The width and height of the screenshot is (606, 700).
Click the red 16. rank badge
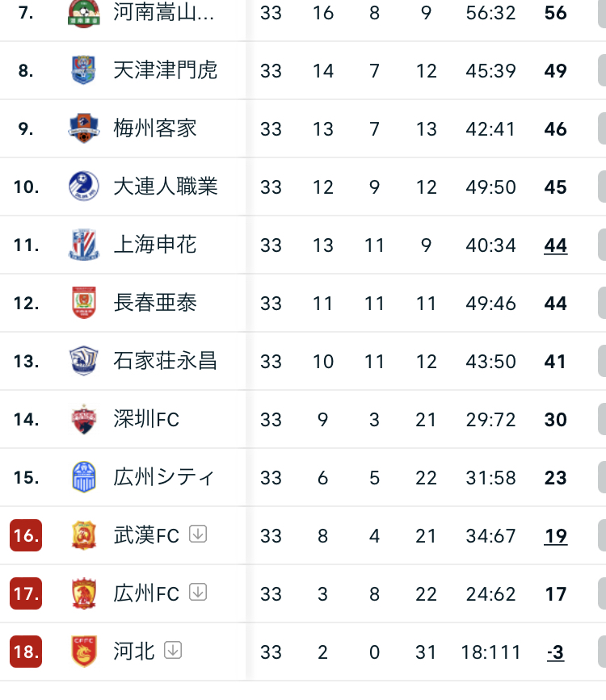coord(26,535)
